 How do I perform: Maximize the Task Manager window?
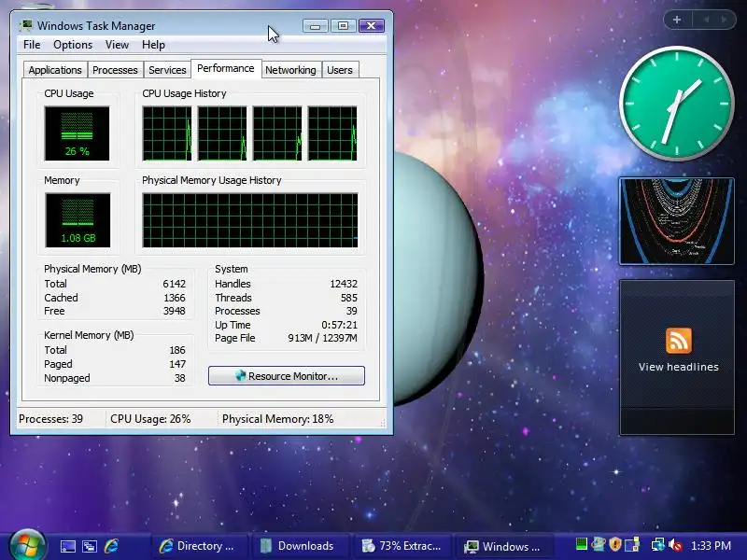coord(343,26)
